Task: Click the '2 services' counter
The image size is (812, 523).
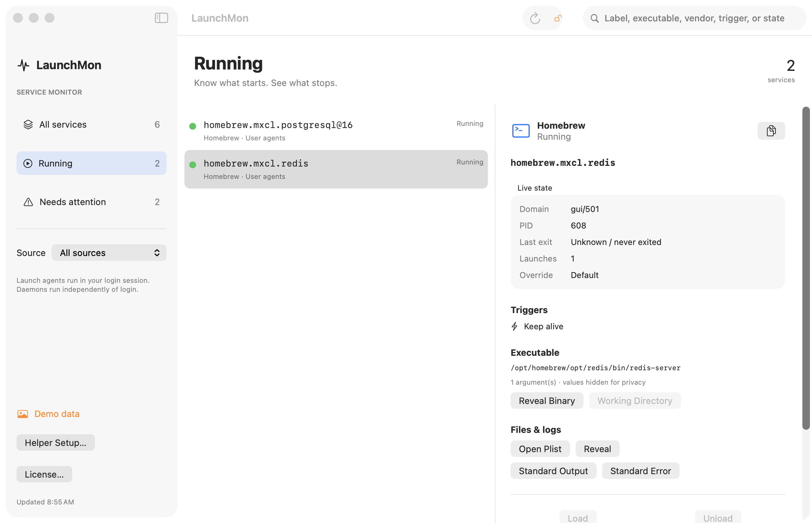Action: 781,71
